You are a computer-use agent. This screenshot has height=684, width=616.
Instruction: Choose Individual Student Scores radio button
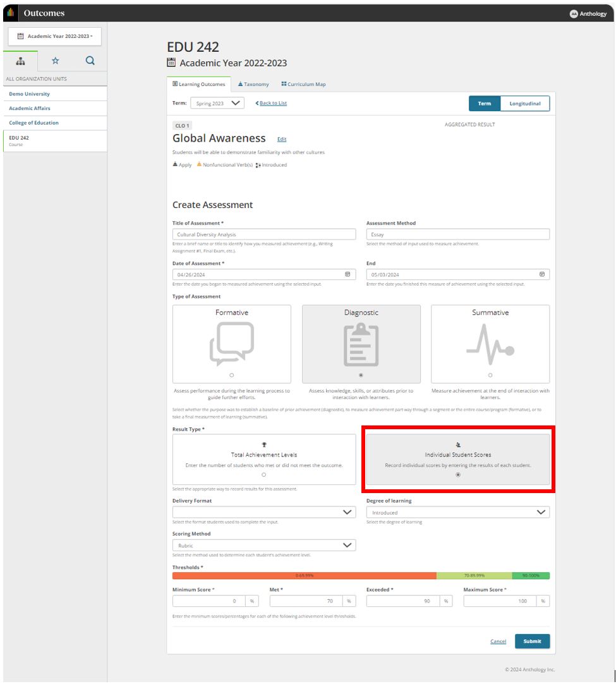pyautogui.click(x=458, y=475)
